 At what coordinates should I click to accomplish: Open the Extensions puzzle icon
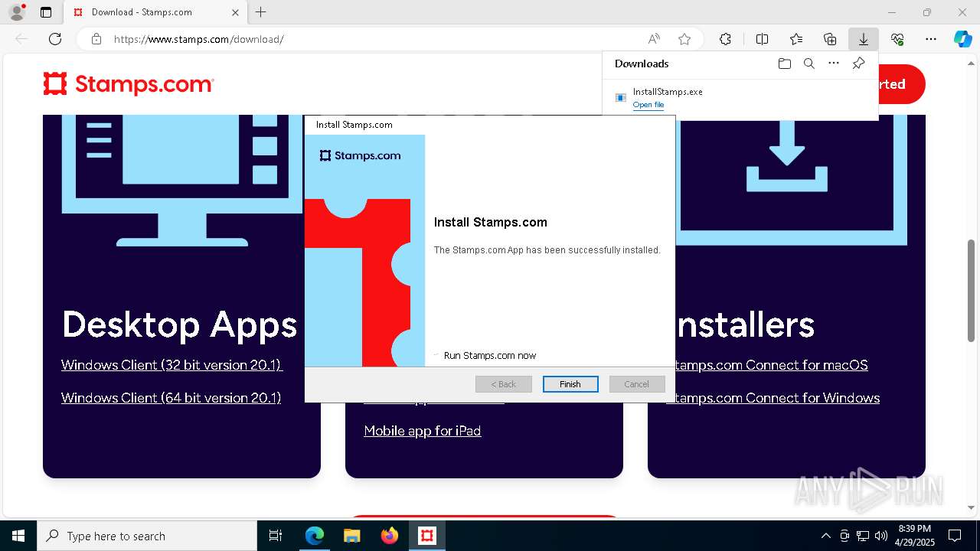tap(725, 39)
